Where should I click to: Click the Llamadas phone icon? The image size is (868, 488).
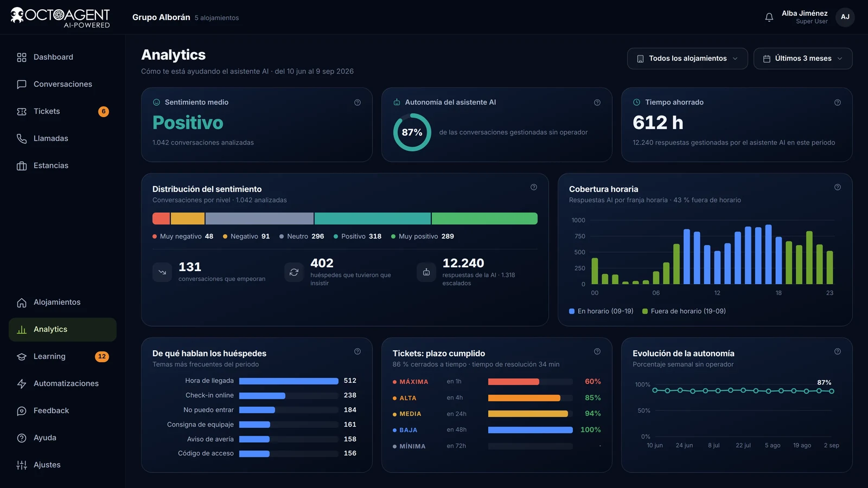22,139
